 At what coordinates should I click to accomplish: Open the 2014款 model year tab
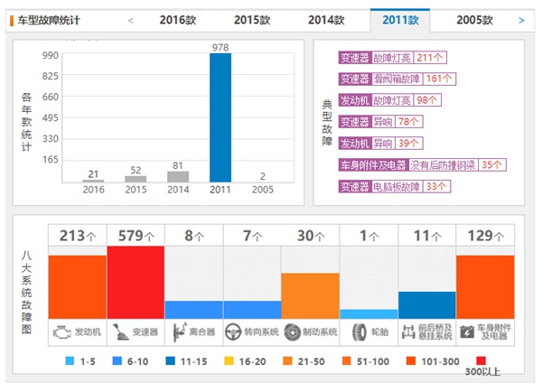tap(325, 20)
